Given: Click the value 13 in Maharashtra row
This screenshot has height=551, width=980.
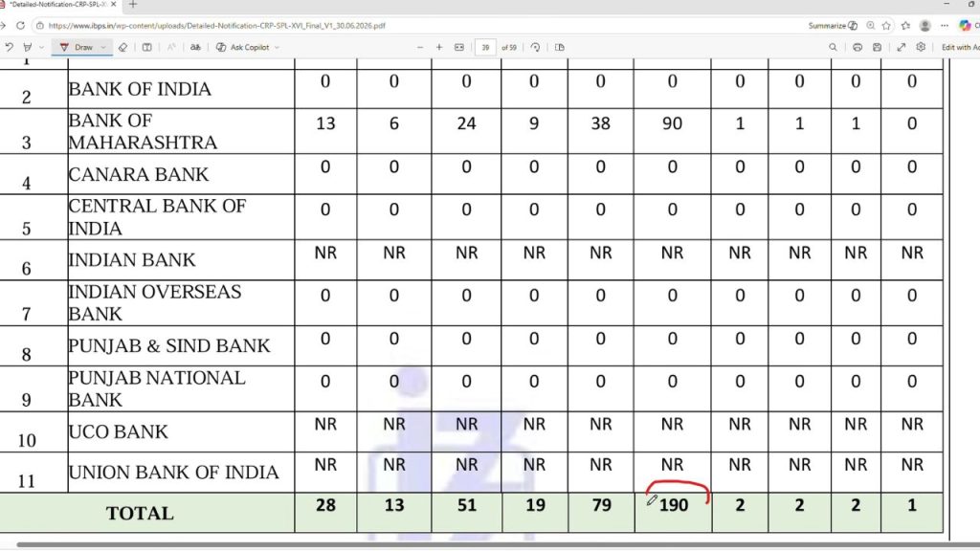Looking at the screenshot, I should (x=325, y=123).
